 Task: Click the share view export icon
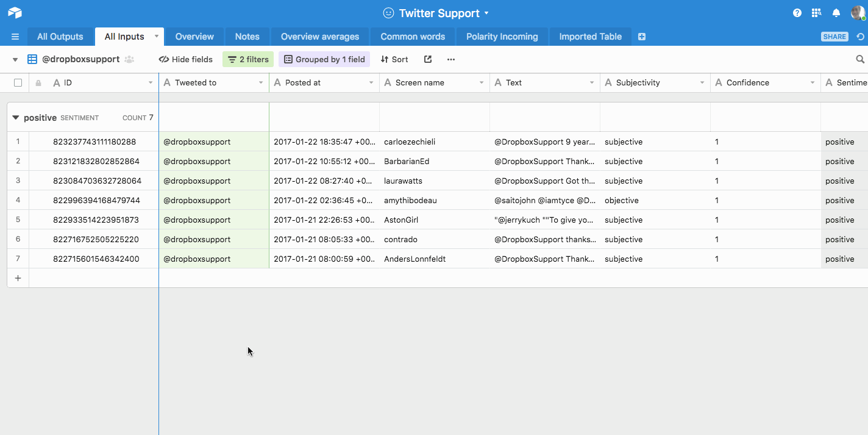[x=428, y=59]
